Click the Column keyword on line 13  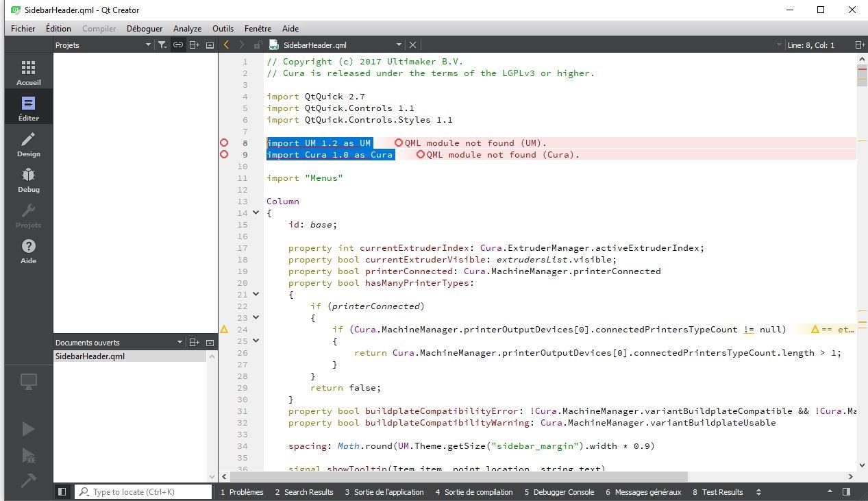click(283, 201)
